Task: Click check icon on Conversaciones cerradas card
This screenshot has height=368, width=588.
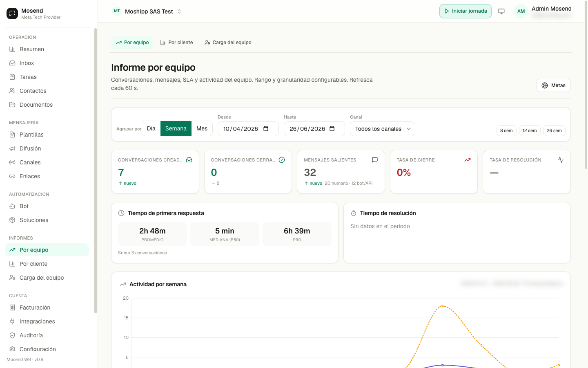Action: (282, 160)
